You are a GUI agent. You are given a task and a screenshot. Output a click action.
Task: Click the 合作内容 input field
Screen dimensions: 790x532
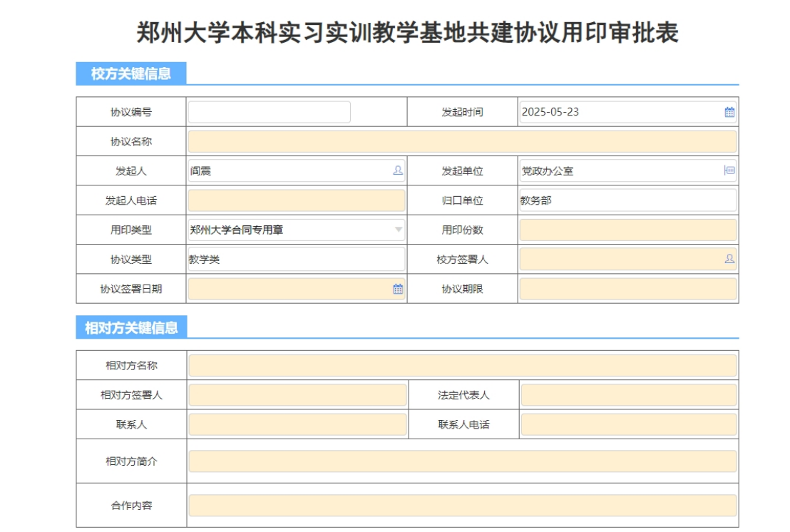click(x=463, y=506)
